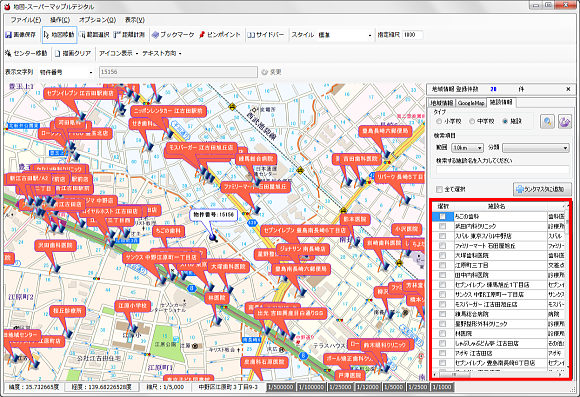Image resolution: width=580 pixels, height=397 pixels.
Task: Select the ピンポイント pin tool
Action: coord(220,35)
